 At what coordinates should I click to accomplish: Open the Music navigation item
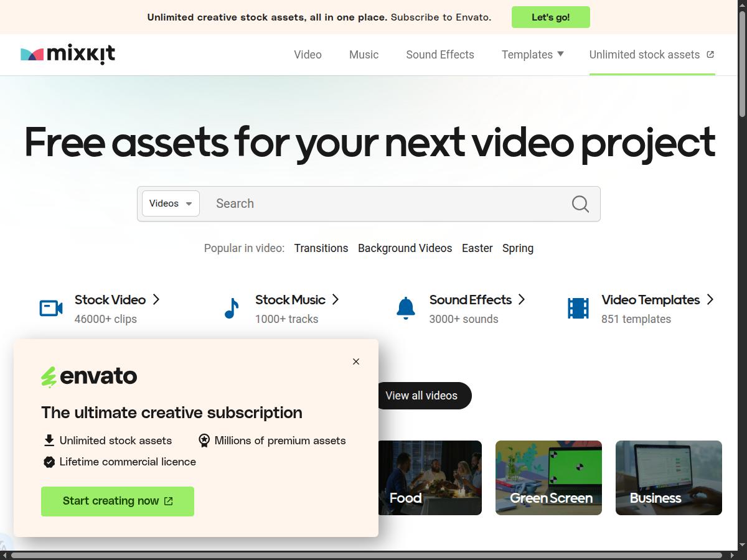point(364,55)
